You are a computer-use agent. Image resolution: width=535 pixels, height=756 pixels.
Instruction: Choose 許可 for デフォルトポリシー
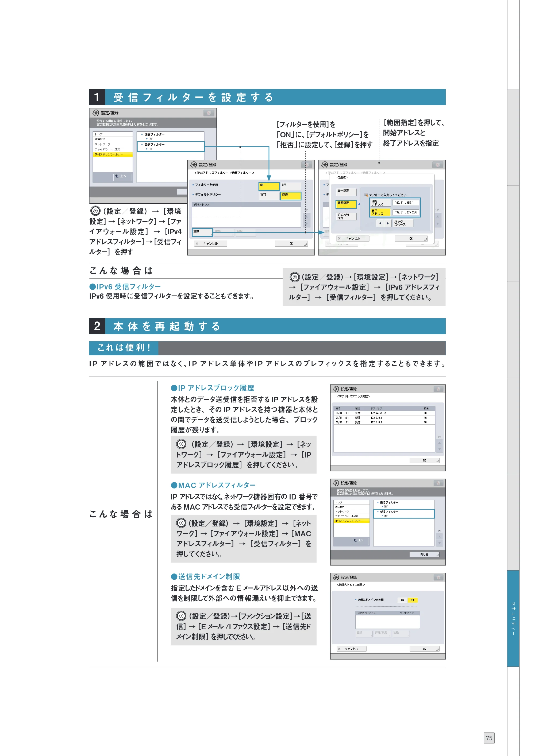point(269,196)
